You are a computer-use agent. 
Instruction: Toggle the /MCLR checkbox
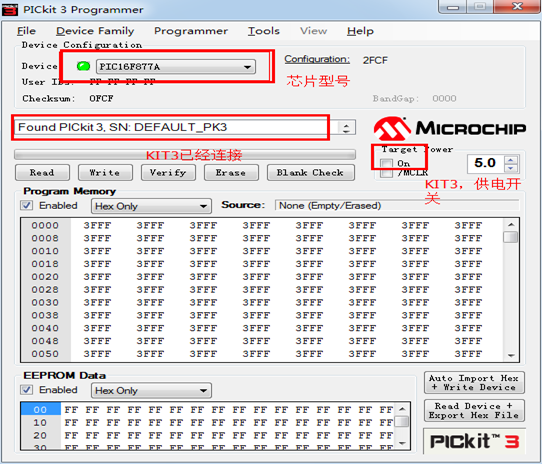[x=386, y=173]
